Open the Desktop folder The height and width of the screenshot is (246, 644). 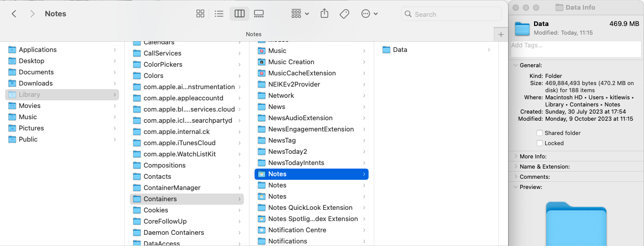63,61
